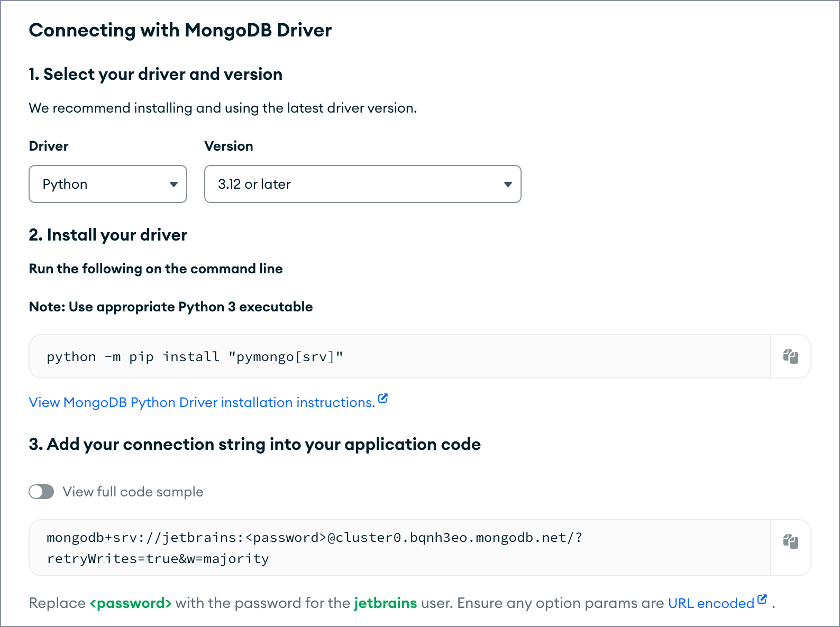Click the Connecting with MongoDB Driver heading
Image resolution: width=840 pixels, height=627 pixels.
180,30
